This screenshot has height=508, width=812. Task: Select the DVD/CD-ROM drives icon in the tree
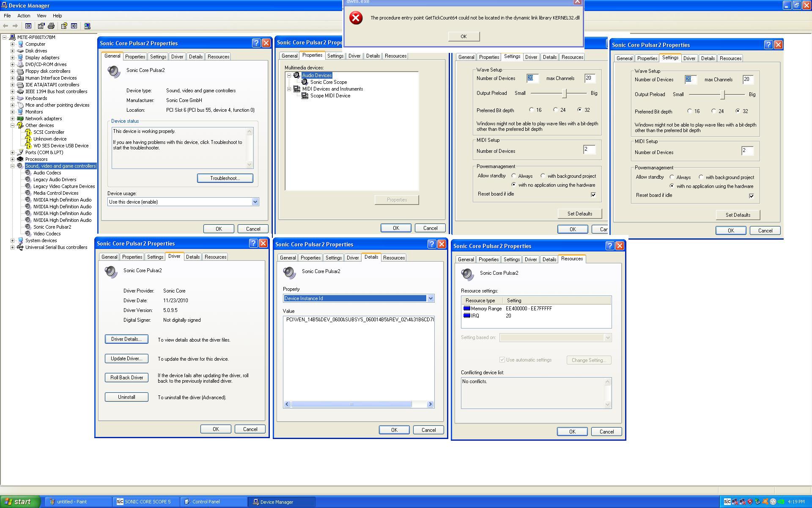[20, 64]
